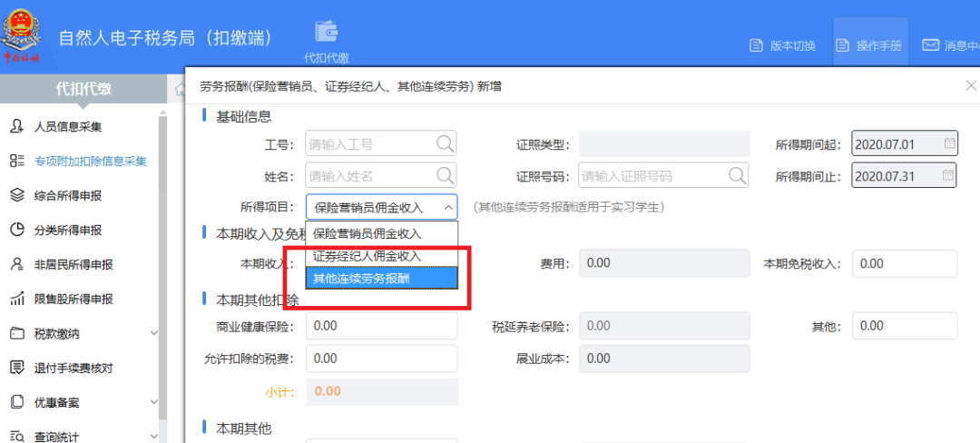Click the 允许扣除的税费 input field
The height and width of the screenshot is (443, 980).
pyautogui.click(x=381, y=358)
